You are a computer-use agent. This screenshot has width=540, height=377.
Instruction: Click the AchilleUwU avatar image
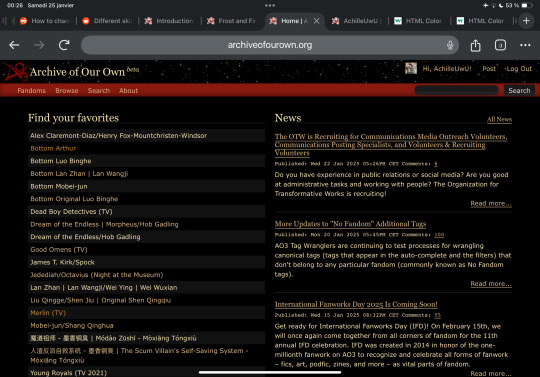pos(411,68)
